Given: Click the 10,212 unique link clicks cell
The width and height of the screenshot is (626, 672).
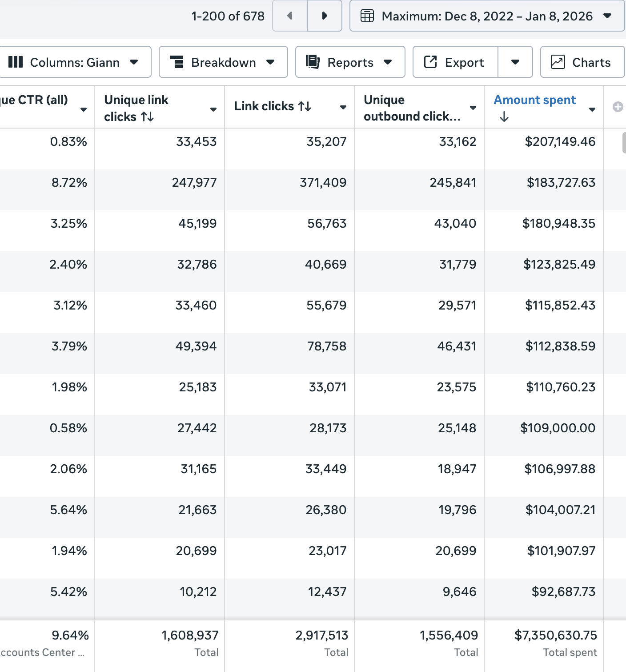Looking at the screenshot, I should [198, 592].
